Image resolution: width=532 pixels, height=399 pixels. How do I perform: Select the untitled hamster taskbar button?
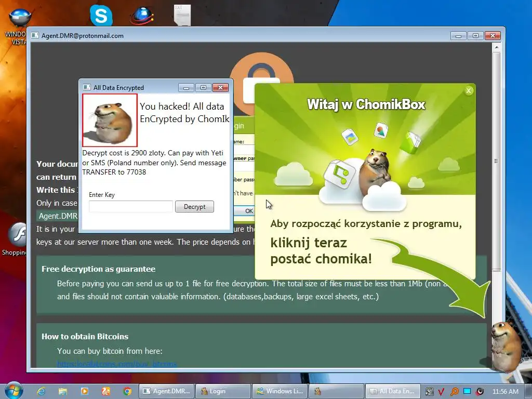tap(336, 391)
